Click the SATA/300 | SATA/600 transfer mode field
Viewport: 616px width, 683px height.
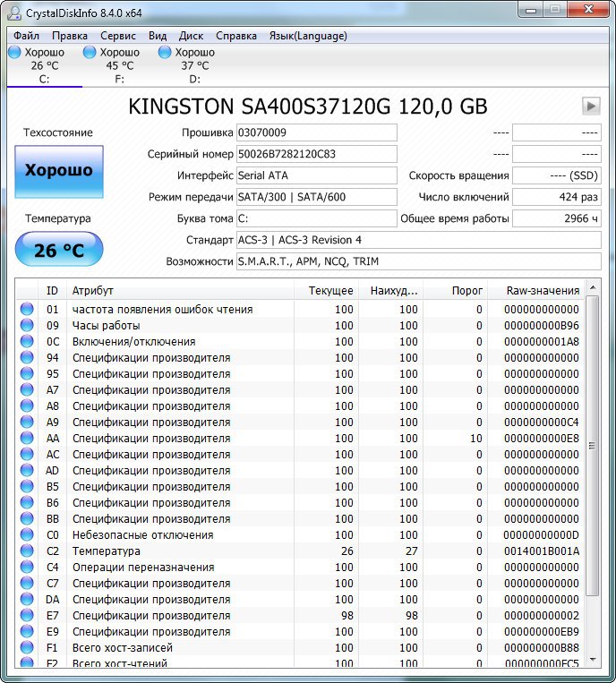coord(317,197)
